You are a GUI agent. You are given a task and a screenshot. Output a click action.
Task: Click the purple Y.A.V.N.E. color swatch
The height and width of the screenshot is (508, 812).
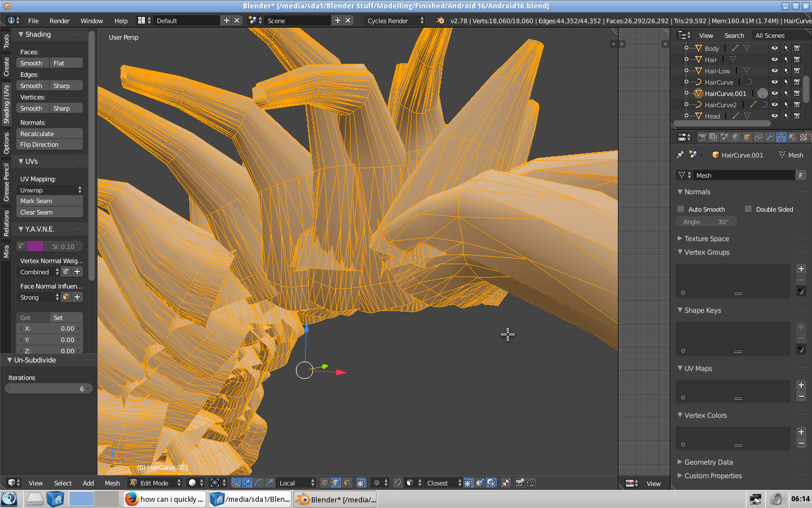pos(35,247)
